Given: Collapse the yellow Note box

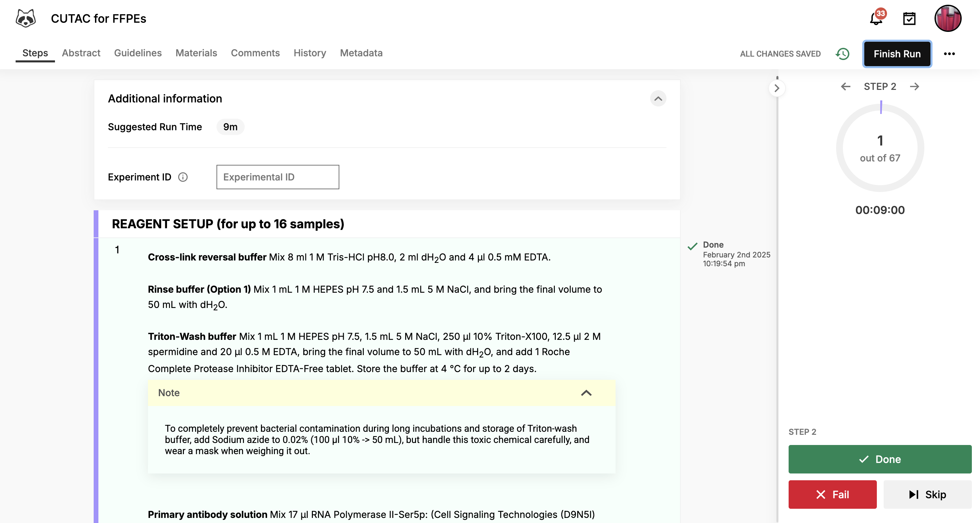Looking at the screenshot, I should tap(587, 393).
